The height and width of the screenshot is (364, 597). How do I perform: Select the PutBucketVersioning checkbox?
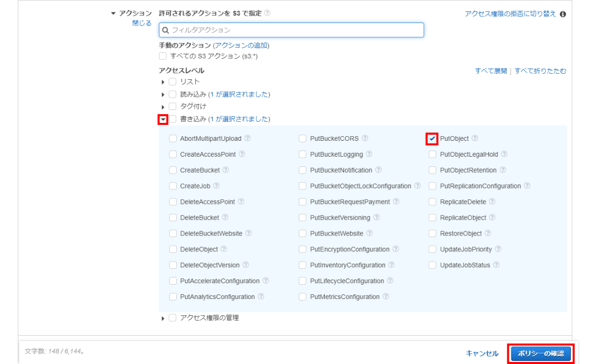click(x=303, y=218)
